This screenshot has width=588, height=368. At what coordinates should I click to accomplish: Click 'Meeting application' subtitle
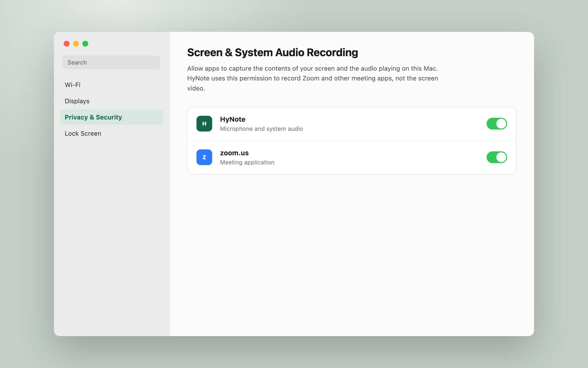[247, 162]
